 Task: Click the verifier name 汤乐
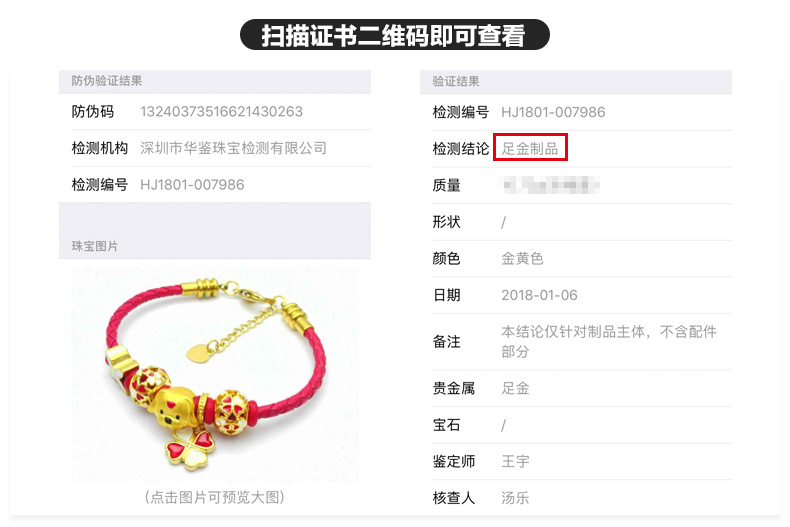click(515, 498)
